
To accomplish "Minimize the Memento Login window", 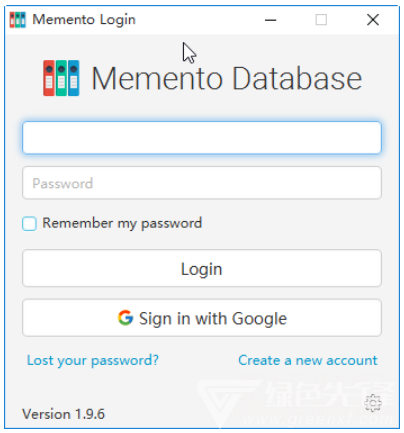I will 270,20.
